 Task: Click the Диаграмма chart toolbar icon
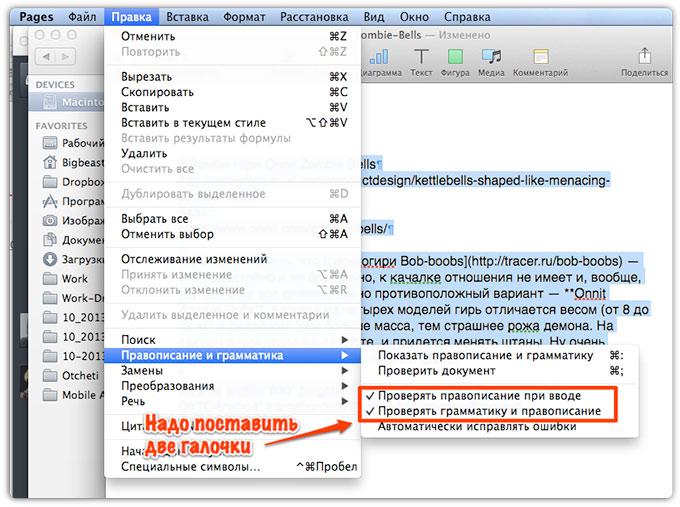click(x=380, y=56)
